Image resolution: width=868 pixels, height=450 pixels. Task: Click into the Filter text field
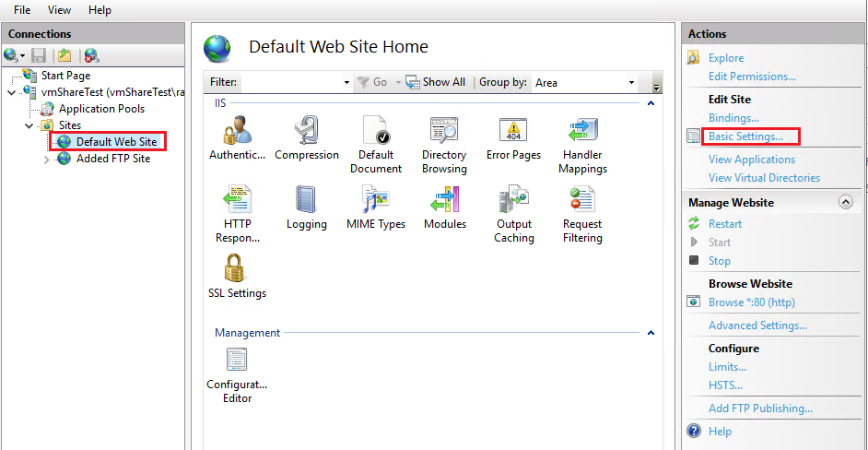point(291,83)
